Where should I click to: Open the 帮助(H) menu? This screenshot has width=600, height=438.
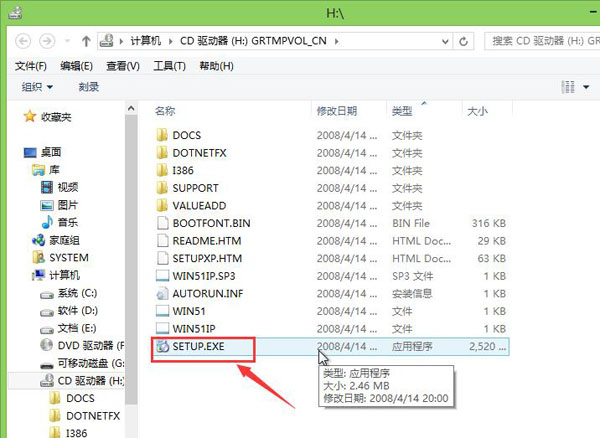pyautogui.click(x=216, y=66)
